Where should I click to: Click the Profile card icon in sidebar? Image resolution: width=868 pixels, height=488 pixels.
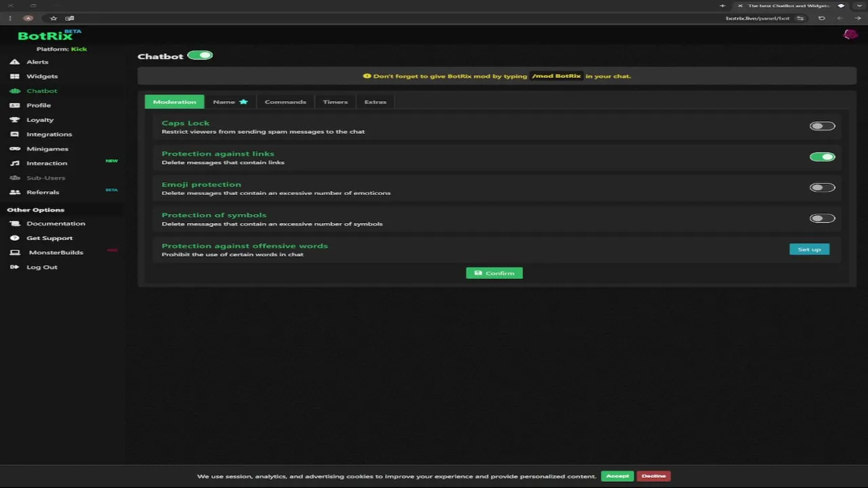(x=14, y=105)
